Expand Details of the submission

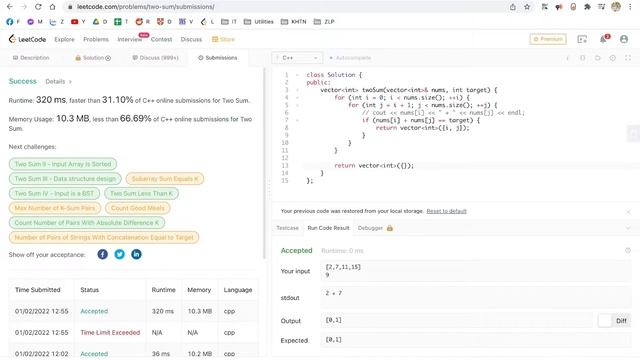tap(58, 82)
